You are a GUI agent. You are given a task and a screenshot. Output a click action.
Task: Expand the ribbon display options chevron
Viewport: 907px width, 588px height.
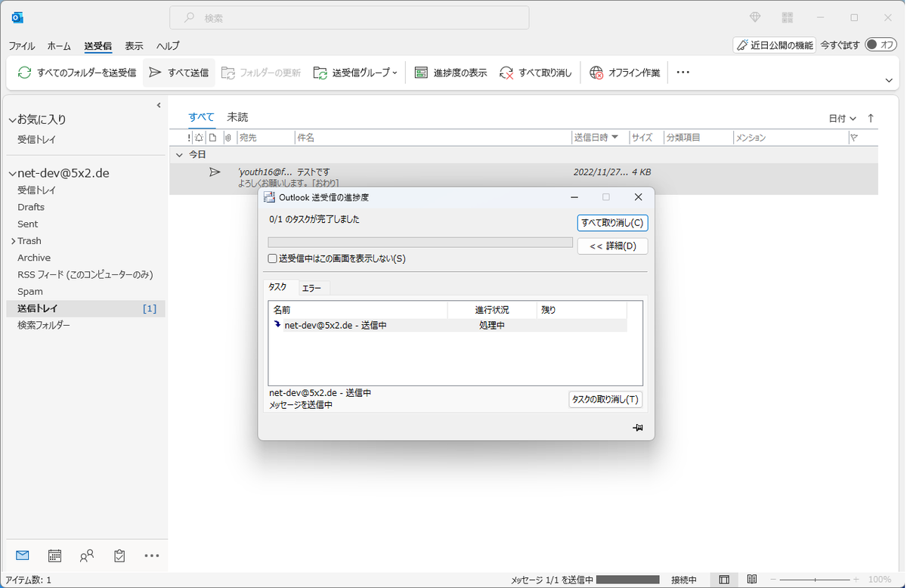[x=889, y=80]
